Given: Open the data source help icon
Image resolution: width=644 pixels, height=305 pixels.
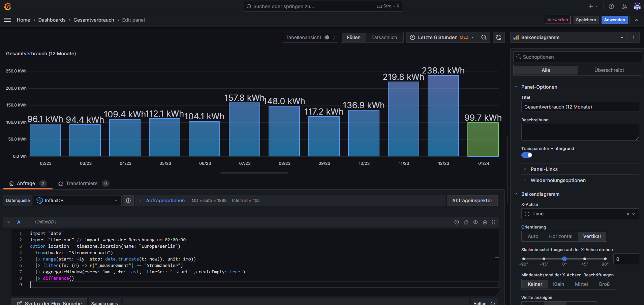Looking at the screenshot, I should [128, 201].
